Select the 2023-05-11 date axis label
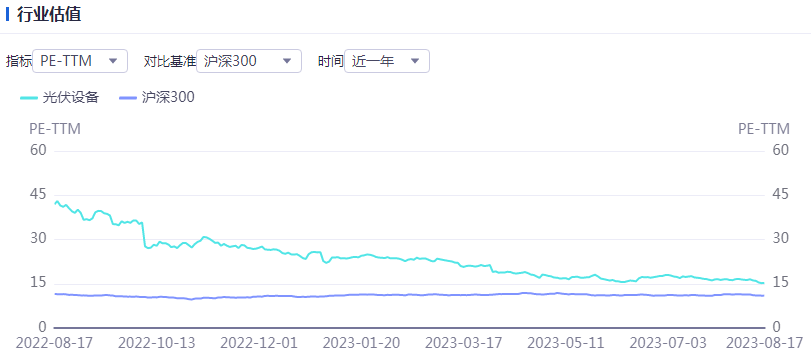Screen dimensions: 811x360 click(x=567, y=343)
